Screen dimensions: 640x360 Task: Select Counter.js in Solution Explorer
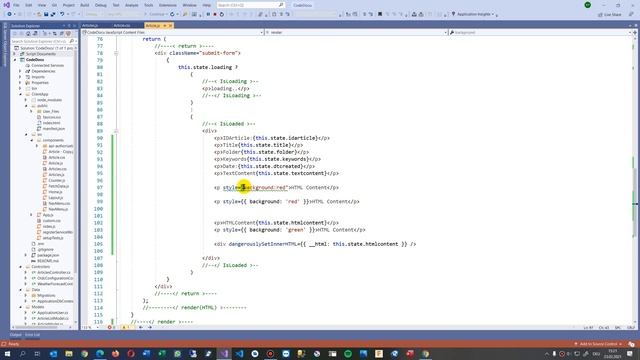(x=56, y=180)
